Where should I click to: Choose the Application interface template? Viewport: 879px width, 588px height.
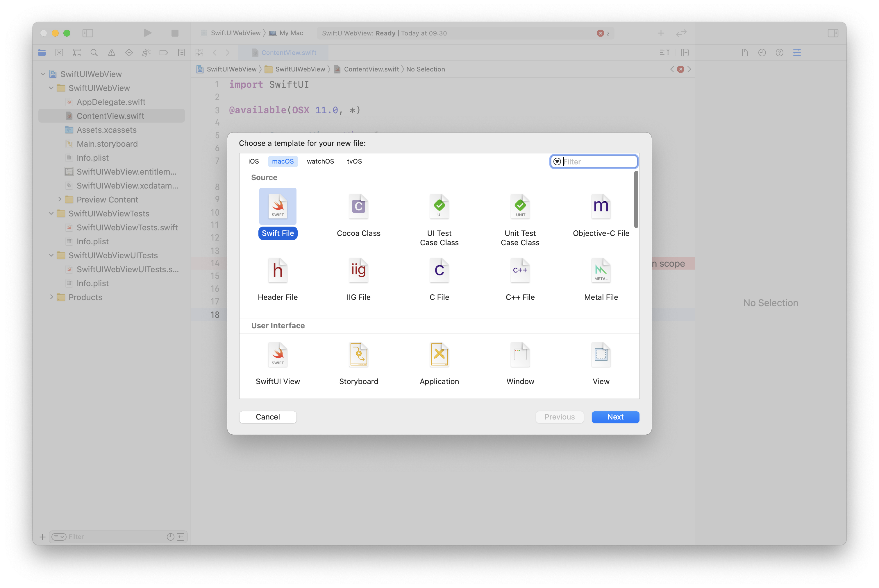click(x=439, y=364)
